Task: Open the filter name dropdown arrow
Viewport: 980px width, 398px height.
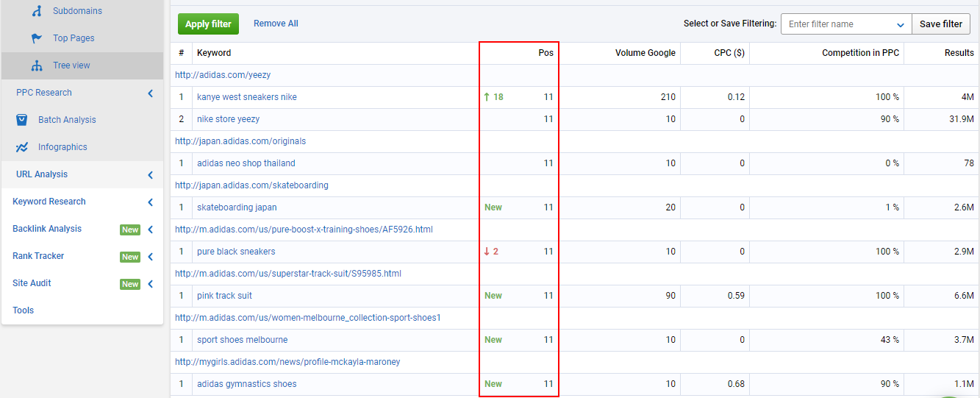Action: [901, 24]
